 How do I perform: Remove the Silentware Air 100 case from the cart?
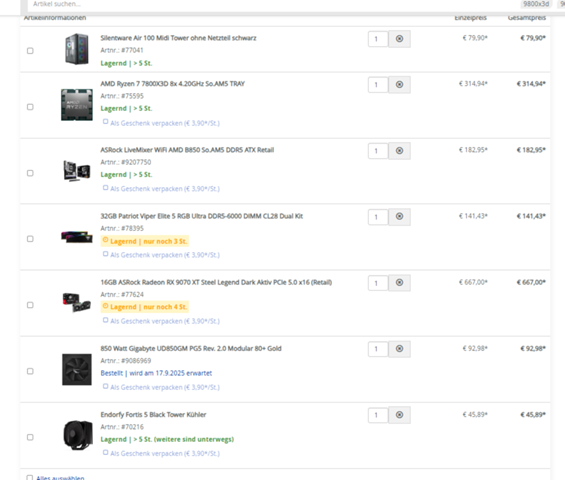click(399, 39)
